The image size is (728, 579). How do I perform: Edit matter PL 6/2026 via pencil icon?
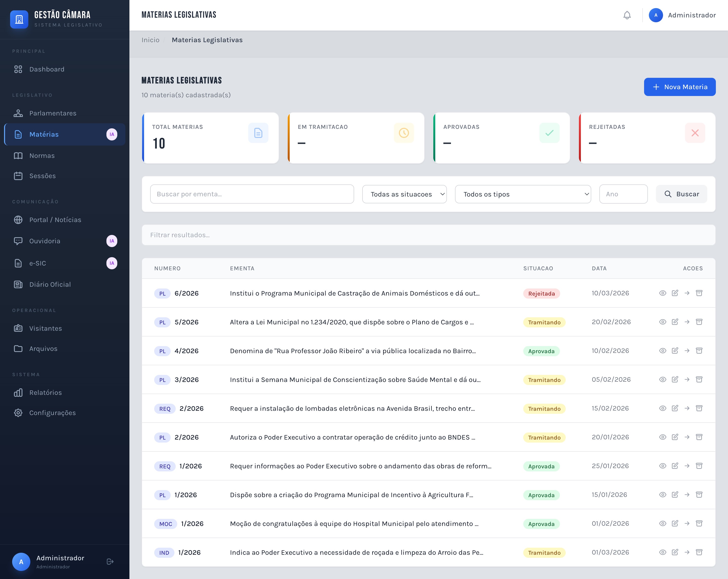[675, 293]
